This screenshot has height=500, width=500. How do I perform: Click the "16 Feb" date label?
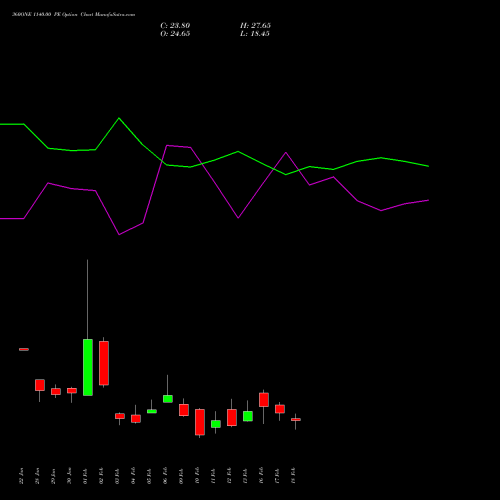click(x=262, y=476)
